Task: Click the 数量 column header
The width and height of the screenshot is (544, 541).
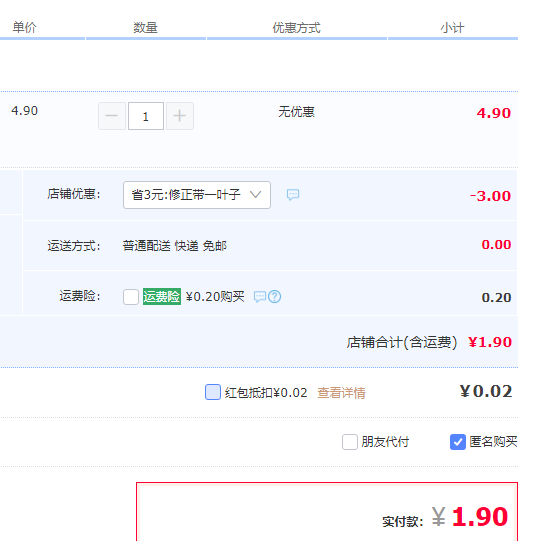Action: pos(145,28)
